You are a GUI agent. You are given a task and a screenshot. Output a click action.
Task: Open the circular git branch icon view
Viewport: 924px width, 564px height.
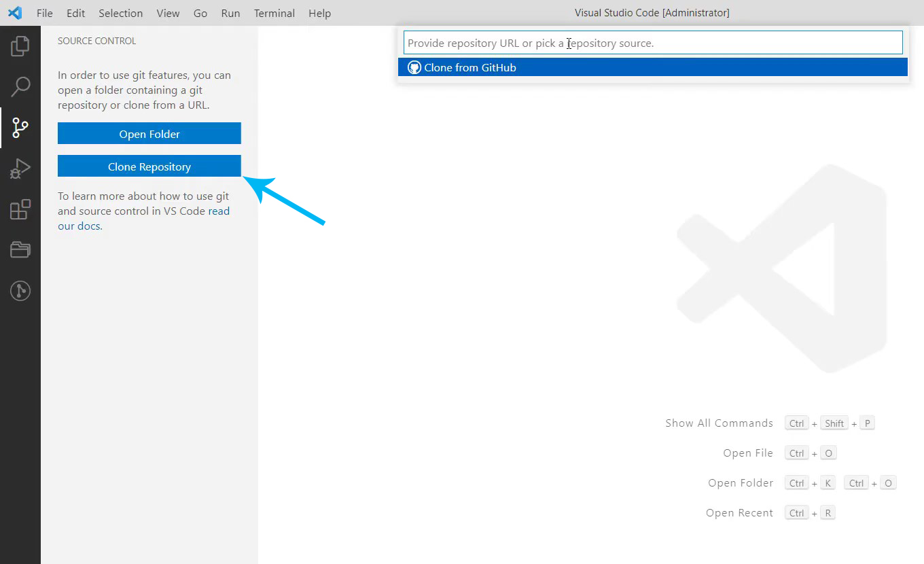pyautogui.click(x=20, y=291)
